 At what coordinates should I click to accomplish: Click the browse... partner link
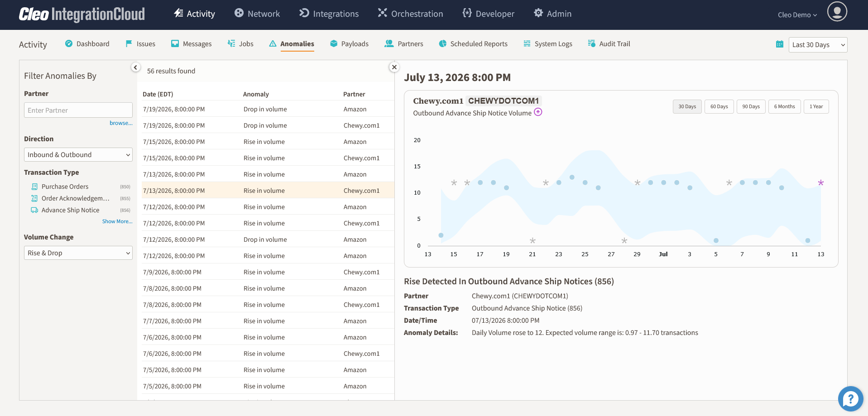point(121,123)
